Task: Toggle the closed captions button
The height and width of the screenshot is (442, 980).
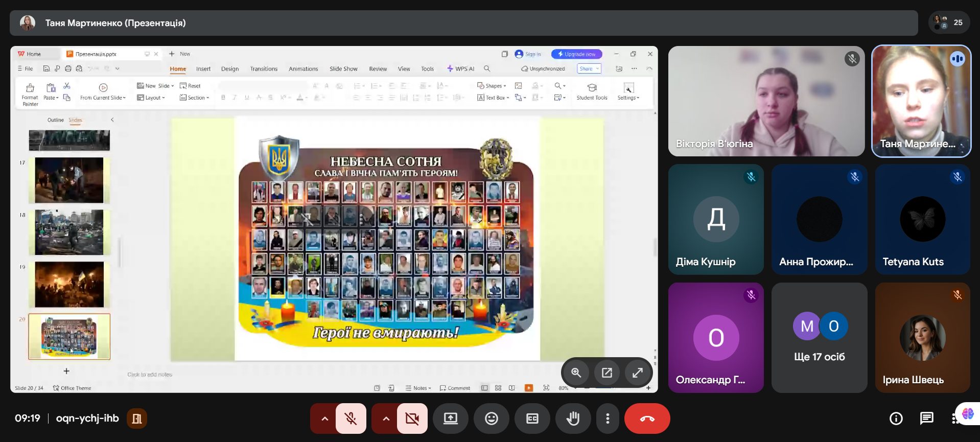Action: [532, 418]
